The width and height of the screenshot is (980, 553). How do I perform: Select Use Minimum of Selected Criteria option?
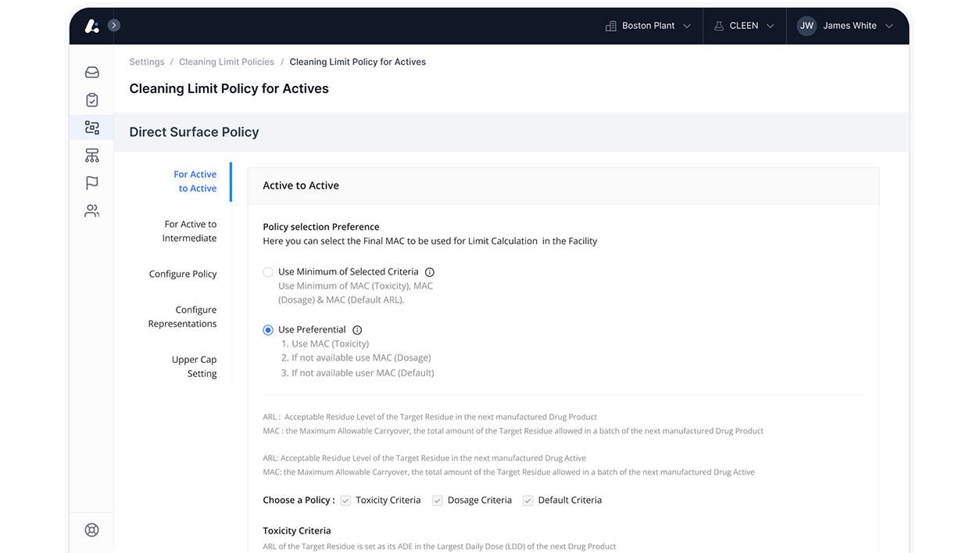268,272
